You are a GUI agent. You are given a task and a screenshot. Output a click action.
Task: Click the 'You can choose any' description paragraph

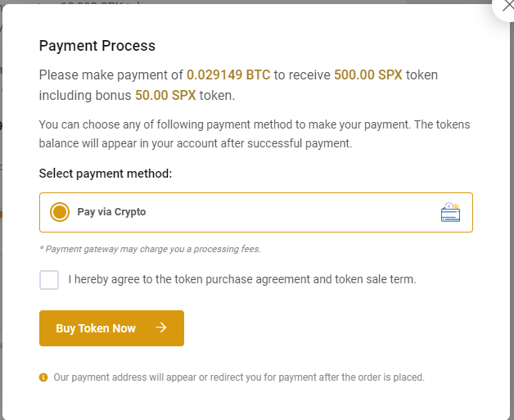point(255,134)
